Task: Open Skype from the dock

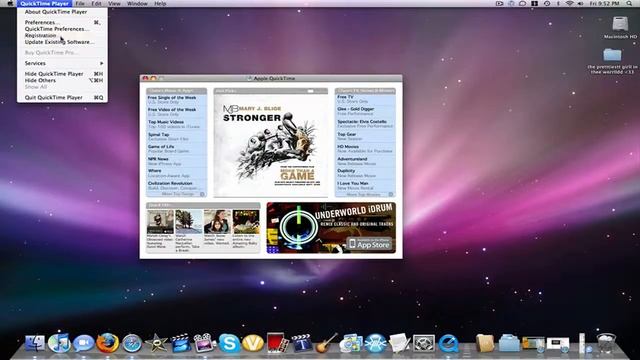Action: pyautogui.click(x=229, y=343)
